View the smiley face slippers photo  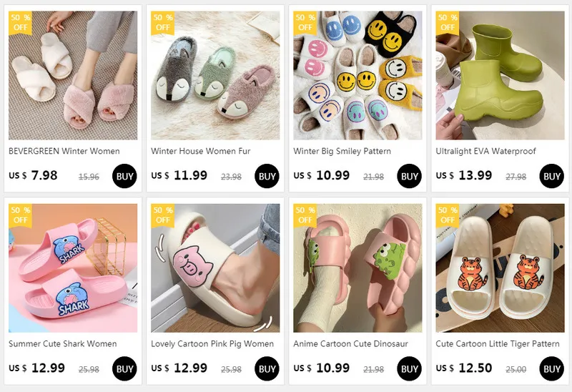357,75
